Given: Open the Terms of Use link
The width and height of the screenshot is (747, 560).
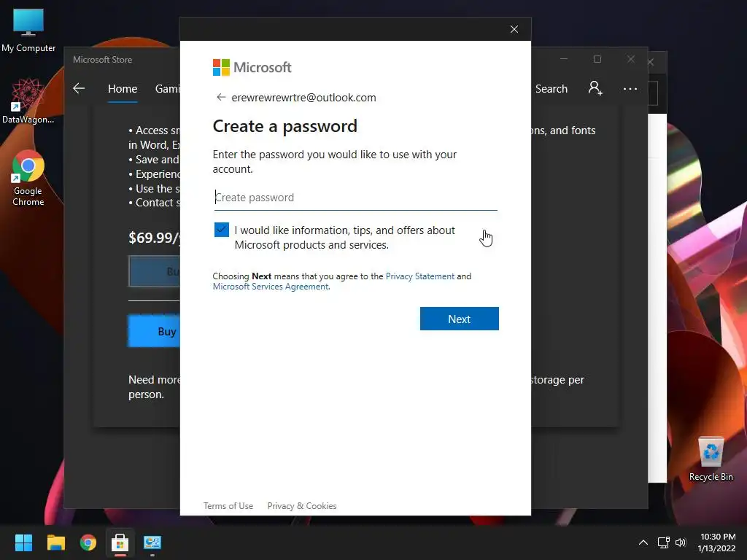Looking at the screenshot, I should [x=228, y=506].
